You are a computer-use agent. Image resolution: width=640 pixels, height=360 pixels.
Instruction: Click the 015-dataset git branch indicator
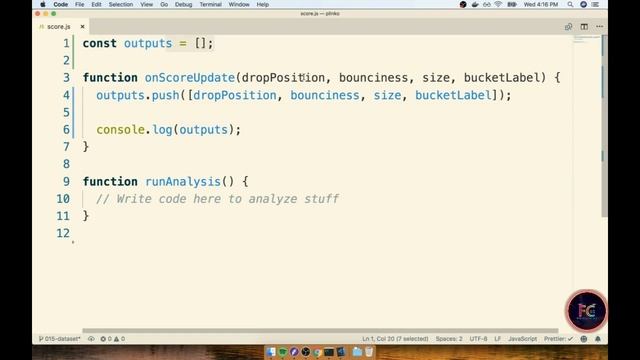click(x=60, y=339)
